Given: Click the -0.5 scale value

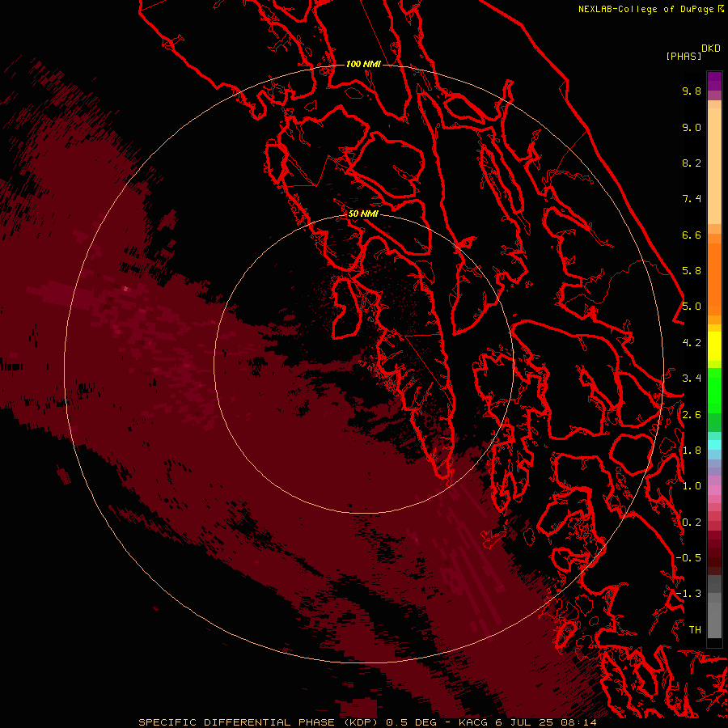Looking at the screenshot, I should 688,558.
